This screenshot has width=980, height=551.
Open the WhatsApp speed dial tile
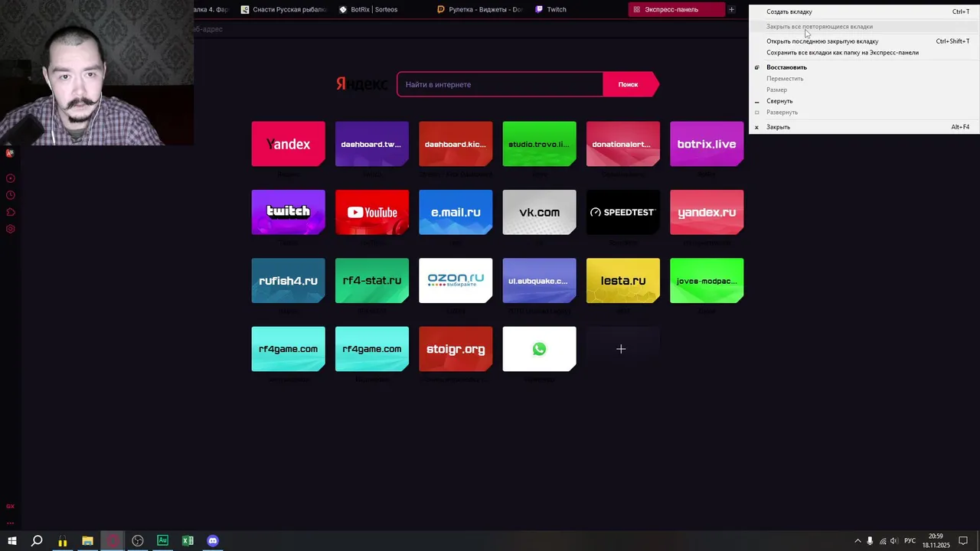click(539, 349)
